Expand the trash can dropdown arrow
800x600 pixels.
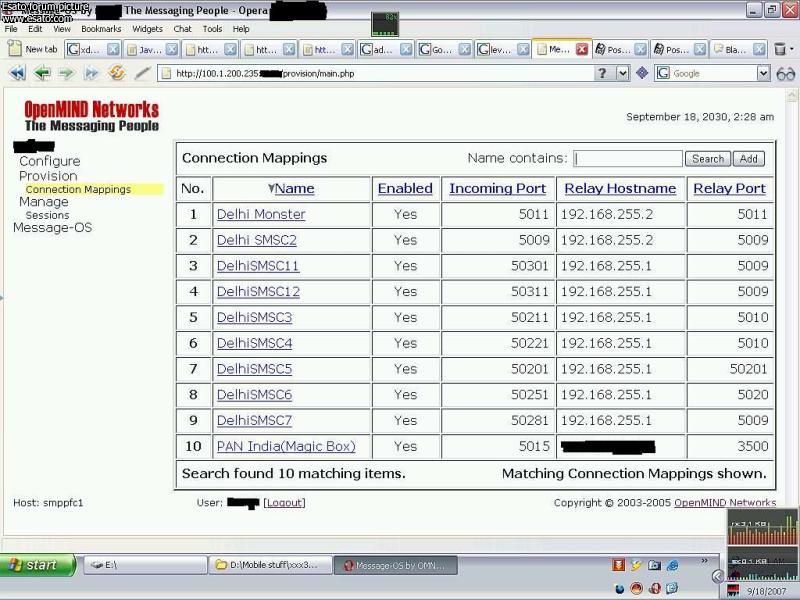tap(792, 49)
